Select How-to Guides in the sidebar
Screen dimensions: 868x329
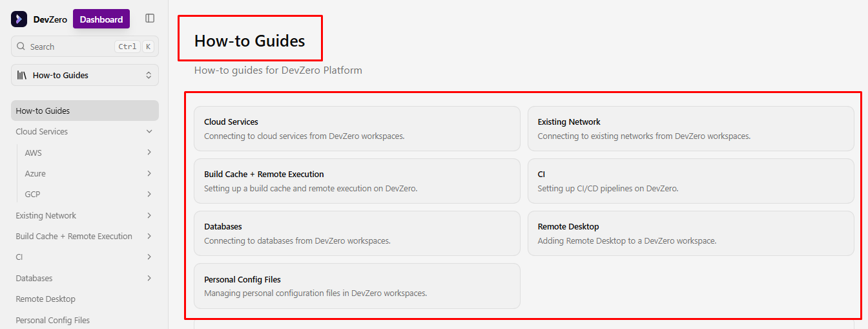click(x=85, y=111)
